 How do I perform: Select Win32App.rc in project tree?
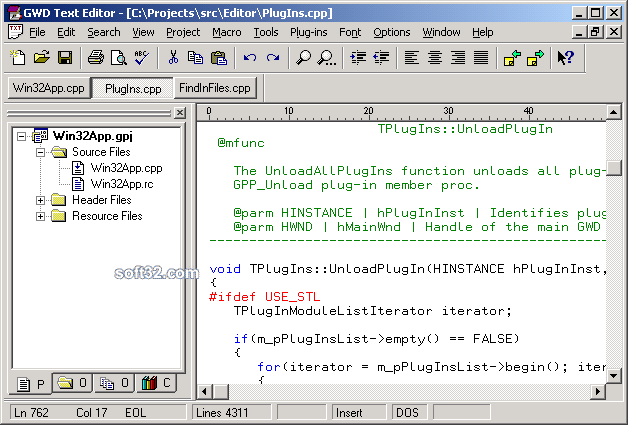(122, 184)
